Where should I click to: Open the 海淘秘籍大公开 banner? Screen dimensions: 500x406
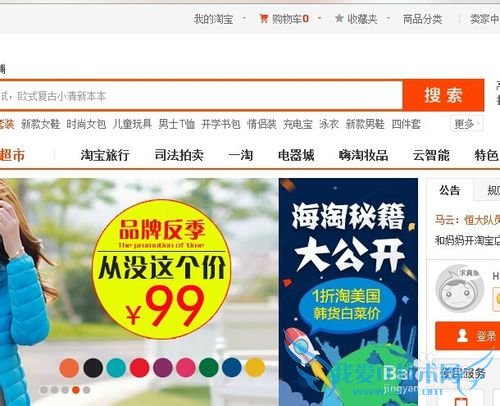click(348, 292)
